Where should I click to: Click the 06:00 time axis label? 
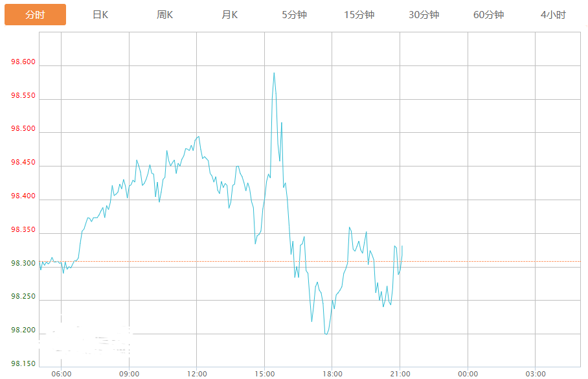click(61, 374)
